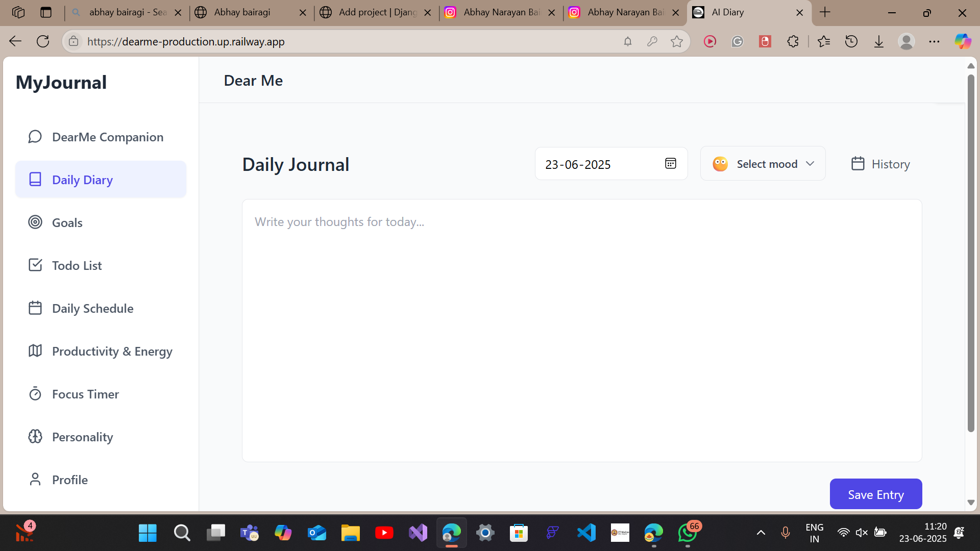This screenshot has width=980, height=551.
Task: Save the journal entry
Action: tap(876, 494)
